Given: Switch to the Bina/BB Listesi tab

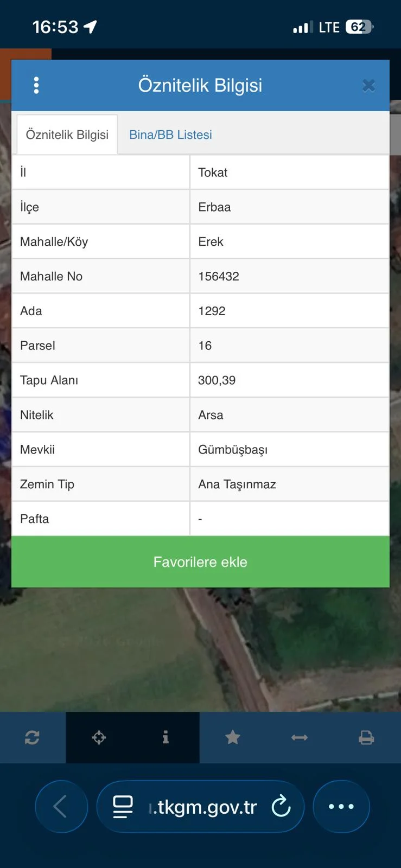Looking at the screenshot, I should (170, 135).
